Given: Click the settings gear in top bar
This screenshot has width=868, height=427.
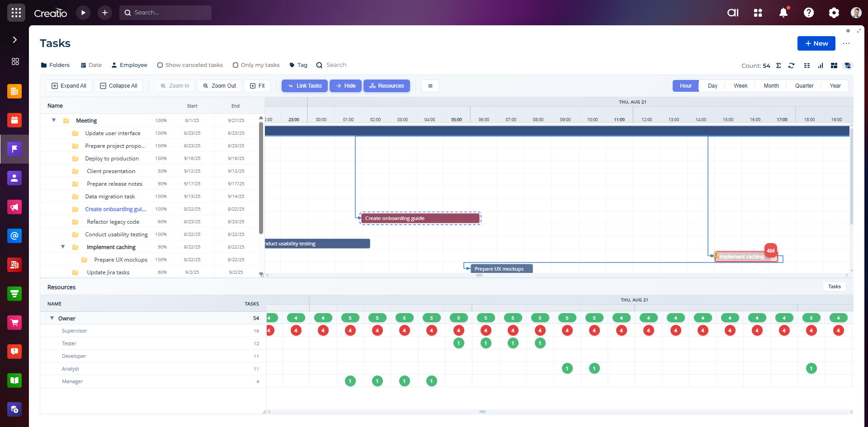Looking at the screenshot, I should (834, 13).
